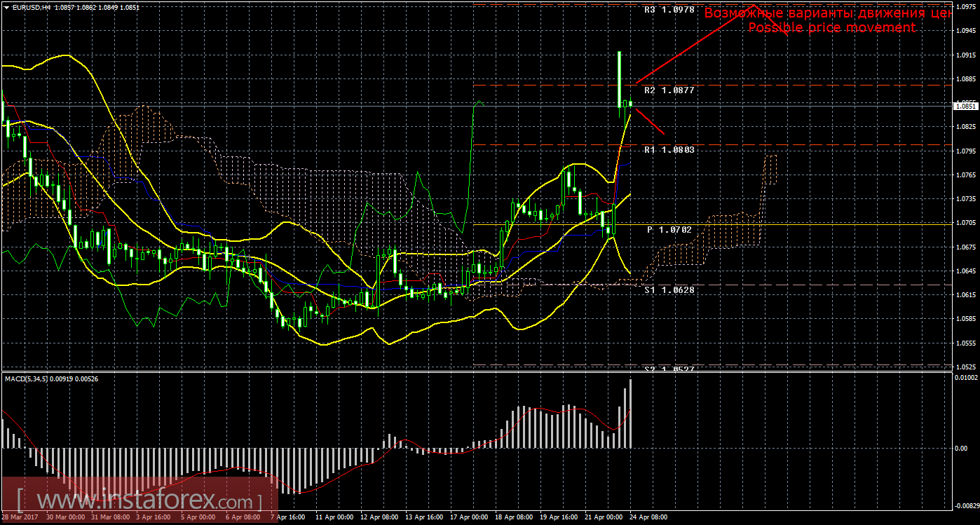980x525 pixels.
Task: Click the MACD scale value -0.00829
Action: tap(966, 505)
